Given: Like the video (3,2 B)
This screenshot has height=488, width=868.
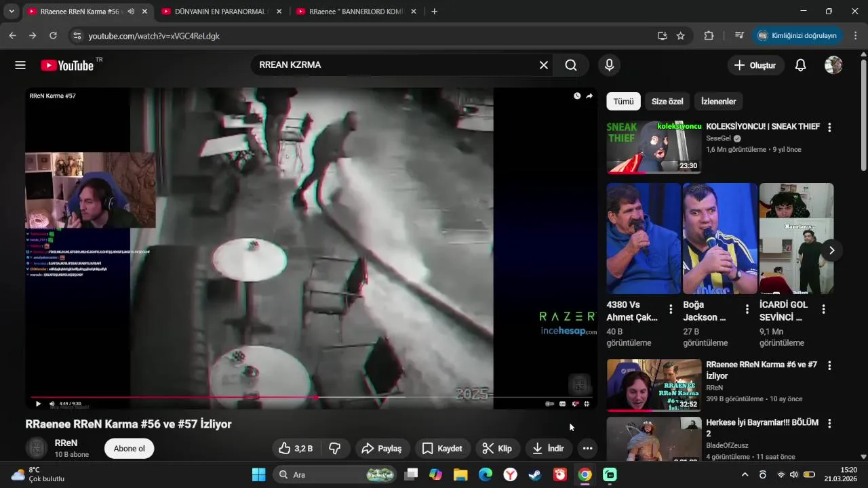Looking at the screenshot, I should tap(296, 448).
